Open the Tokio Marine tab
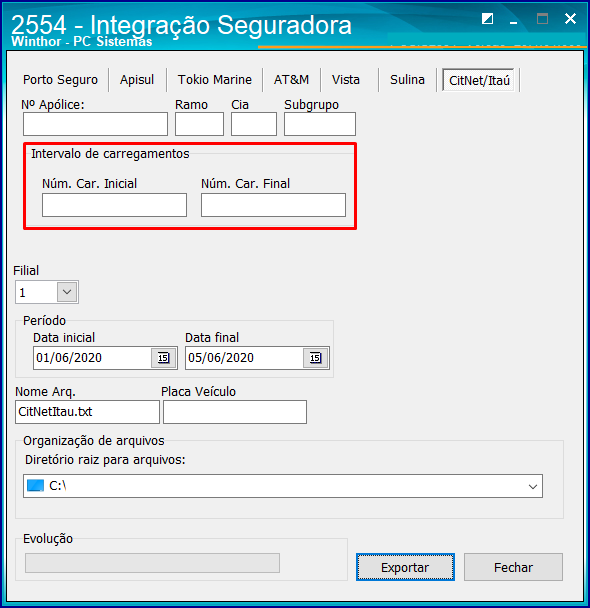 215,80
